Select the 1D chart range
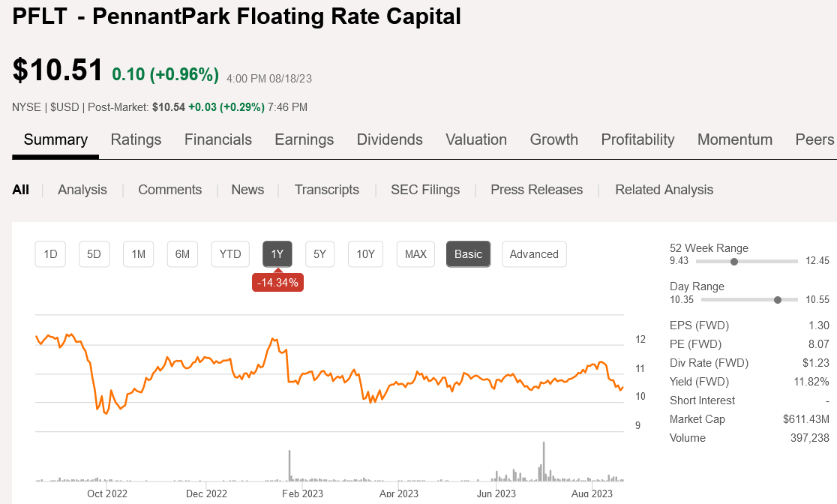 click(x=50, y=254)
